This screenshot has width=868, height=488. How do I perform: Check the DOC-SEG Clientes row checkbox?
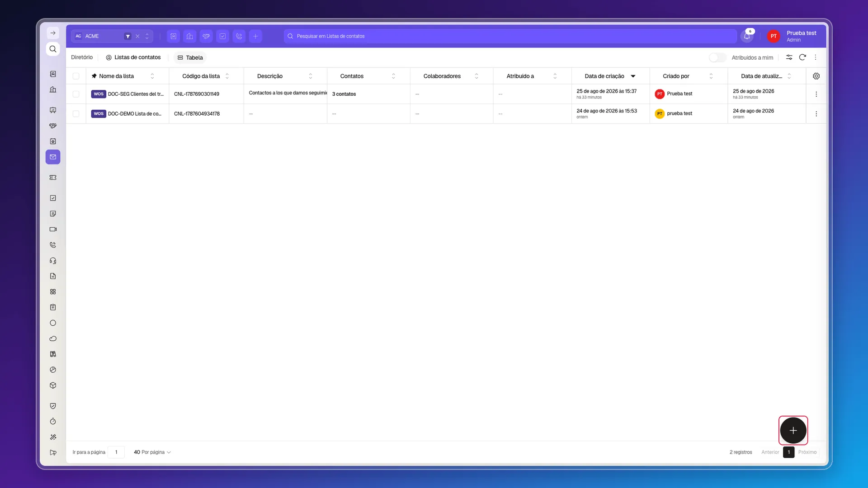pos(76,94)
